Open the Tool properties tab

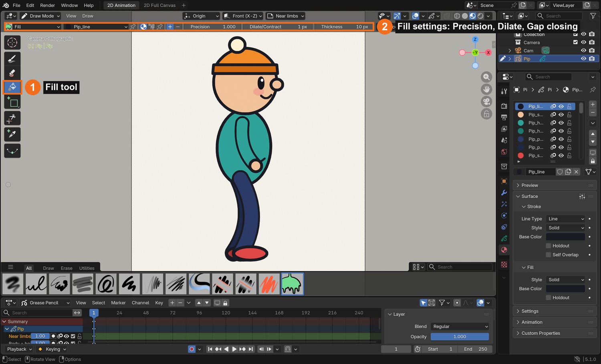click(x=504, y=91)
